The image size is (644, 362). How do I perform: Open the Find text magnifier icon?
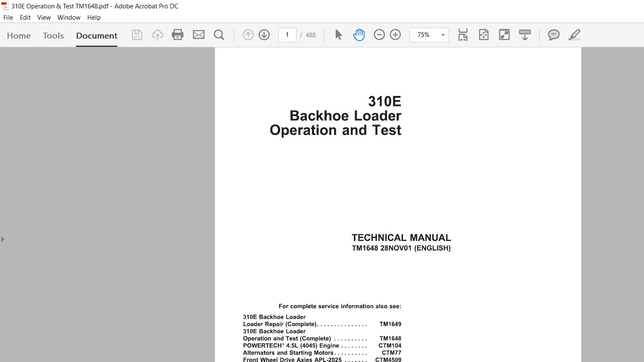click(x=219, y=35)
